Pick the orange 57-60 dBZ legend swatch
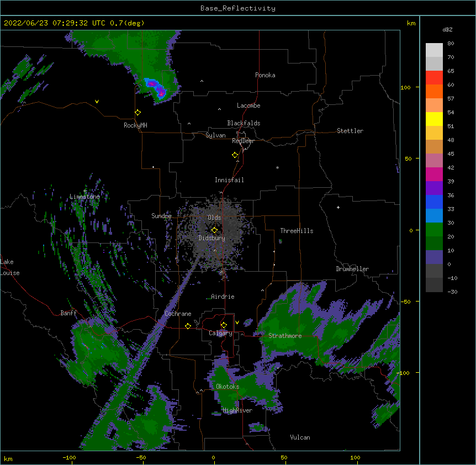The height and width of the screenshot is (465, 476). coord(434,91)
